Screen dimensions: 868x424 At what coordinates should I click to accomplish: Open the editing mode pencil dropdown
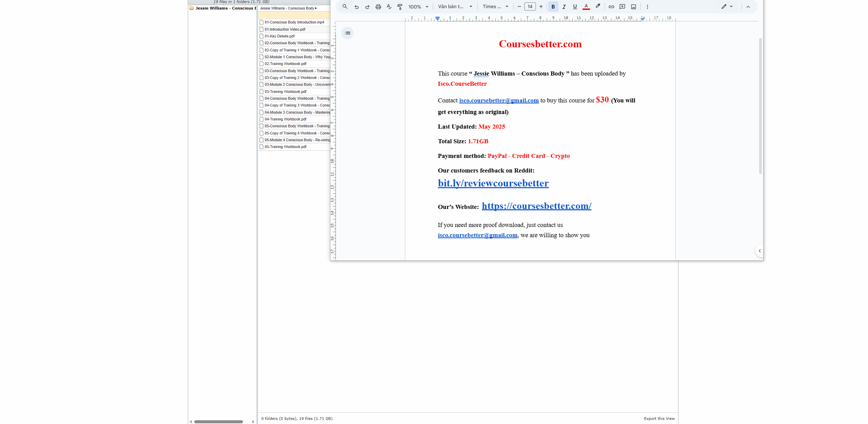click(726, 6)
